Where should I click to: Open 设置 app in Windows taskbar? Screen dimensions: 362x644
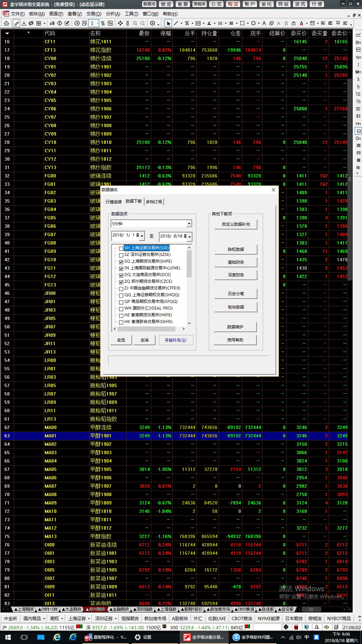click(143, 637)
